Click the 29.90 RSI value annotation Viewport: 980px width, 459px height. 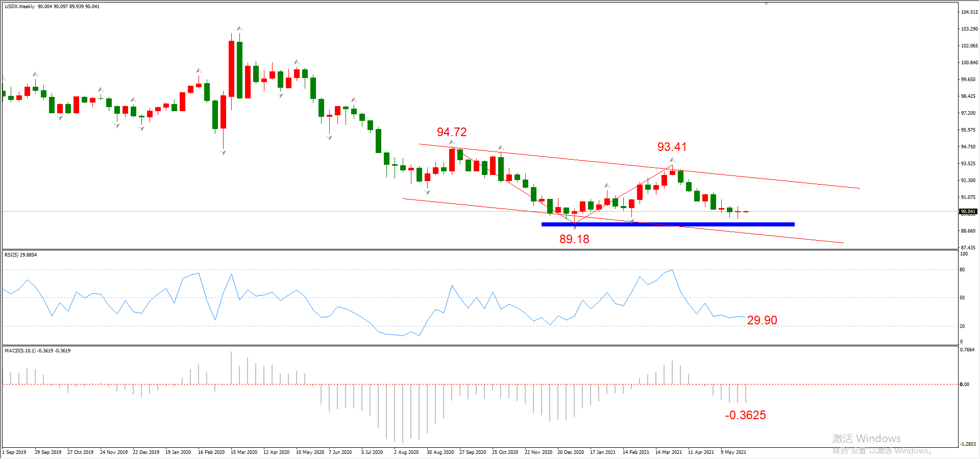[762, 320]
